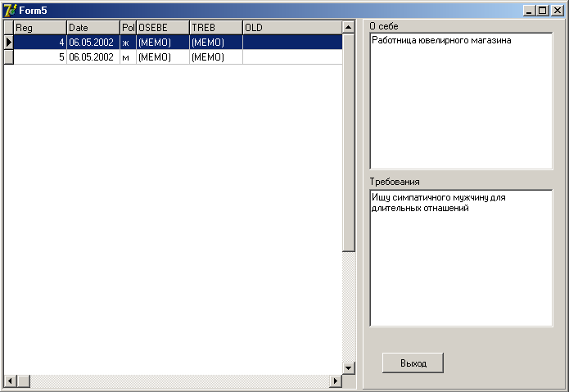Click the Reg column header
Viewport: 569px width, 392px height.
tap(40, 28)
